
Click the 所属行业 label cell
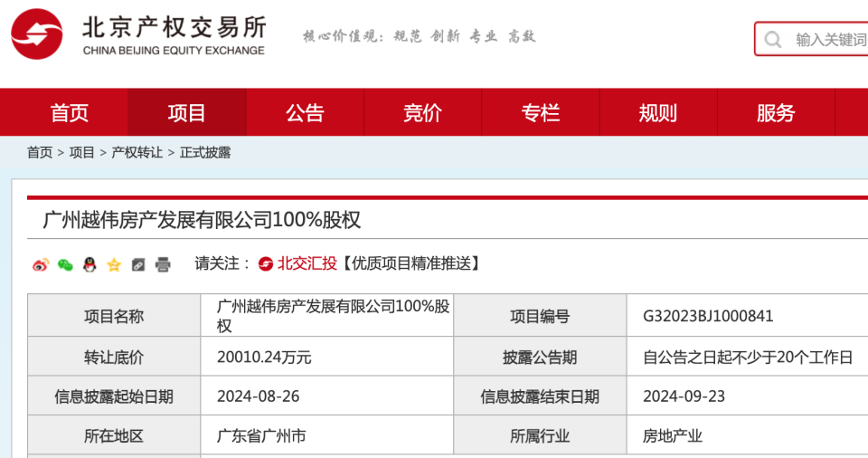pos(540,436)
